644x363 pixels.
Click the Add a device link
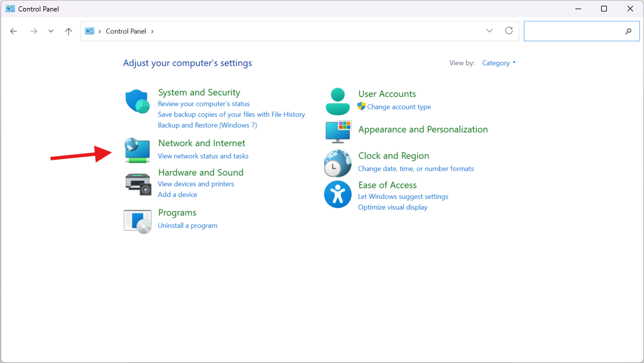(x=177, y=195)
